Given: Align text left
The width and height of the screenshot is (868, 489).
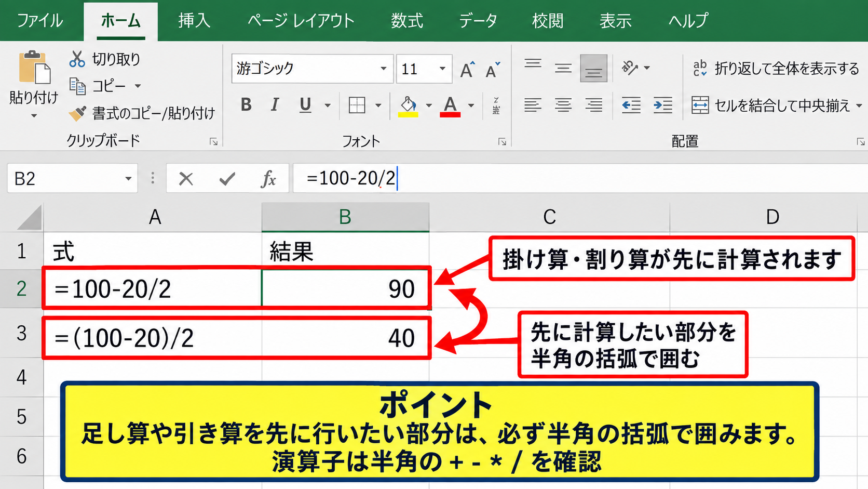Looking at the screenshot, I should 533,105.
